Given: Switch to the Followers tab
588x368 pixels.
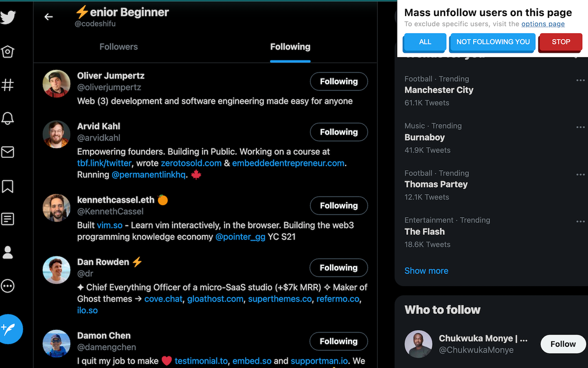Looking at the screenshot, I should coord(119,46).
